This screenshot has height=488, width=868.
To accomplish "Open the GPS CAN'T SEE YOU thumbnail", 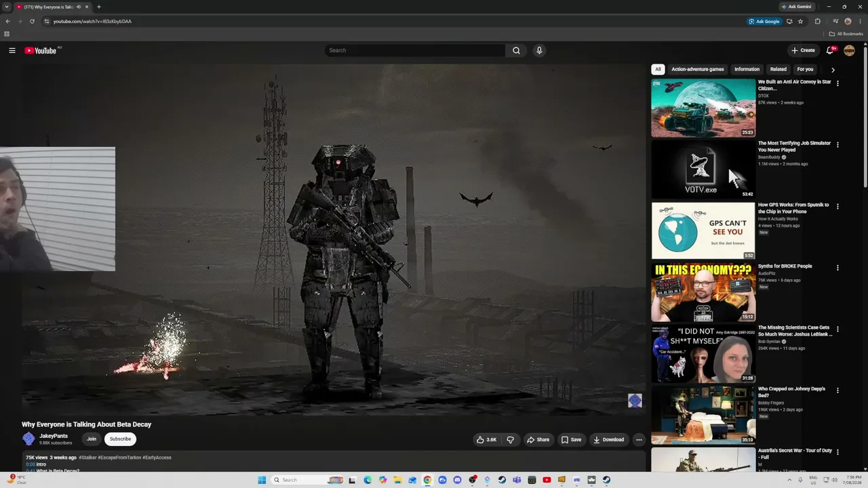I will click(703, 230).
